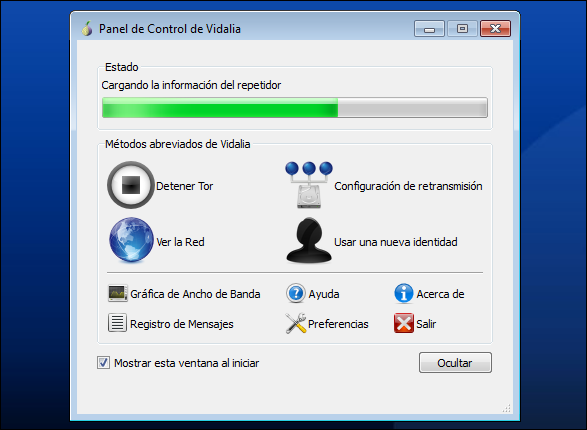
Task: Click the Vidalia onion icon in title bar
Action: [87, 28]
